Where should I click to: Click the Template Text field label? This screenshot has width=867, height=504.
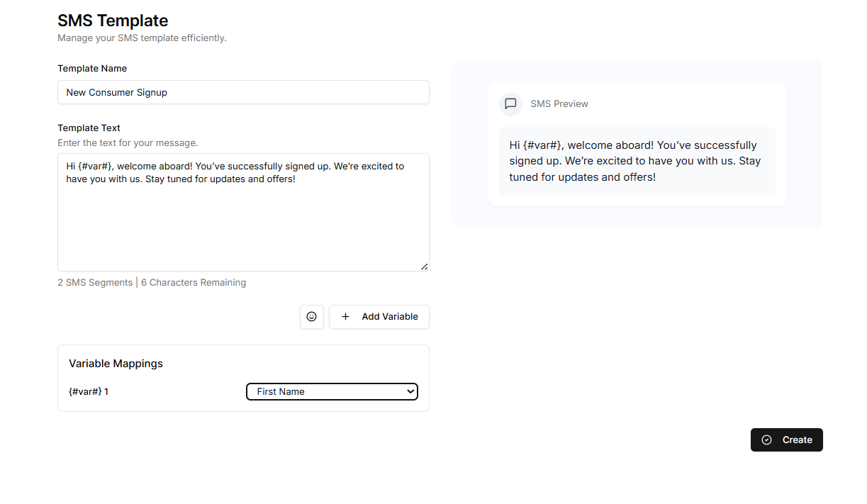point(89,128)
